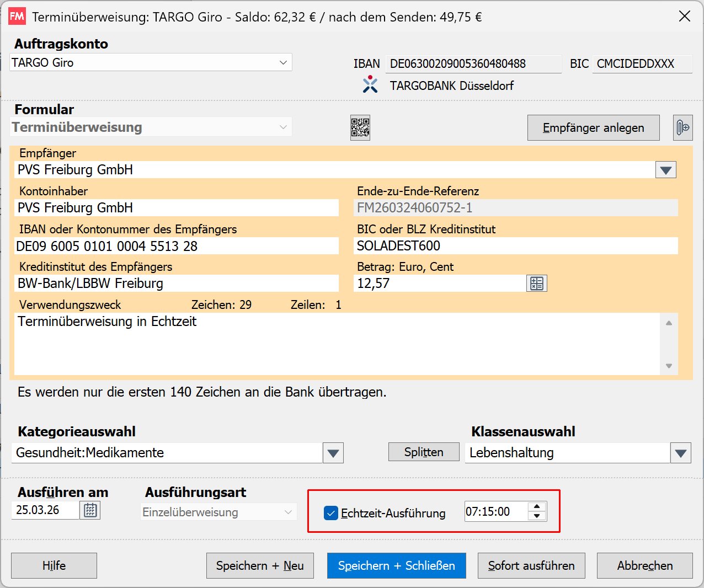Image resolution: width=704 pixels, height=588 pixels.
Task: Click the recipient IBAN field
Action: (177, 246)
